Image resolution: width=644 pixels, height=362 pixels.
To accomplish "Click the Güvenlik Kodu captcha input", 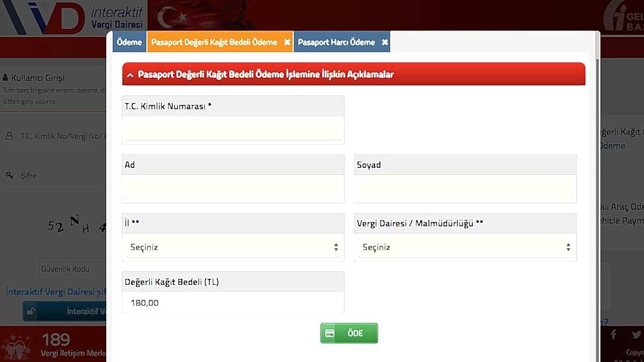I will pyautogui.click(x=72, y=269).
